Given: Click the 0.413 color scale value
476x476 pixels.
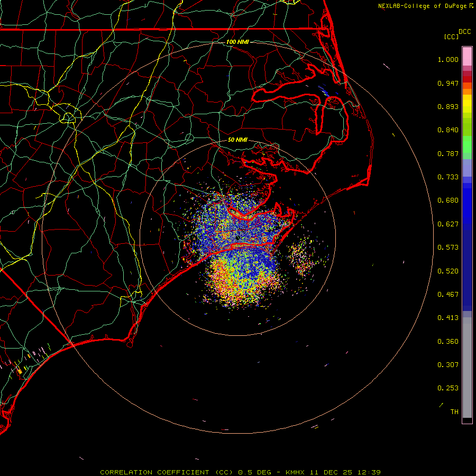Looking at the screenshot, I should pos(448,318).
